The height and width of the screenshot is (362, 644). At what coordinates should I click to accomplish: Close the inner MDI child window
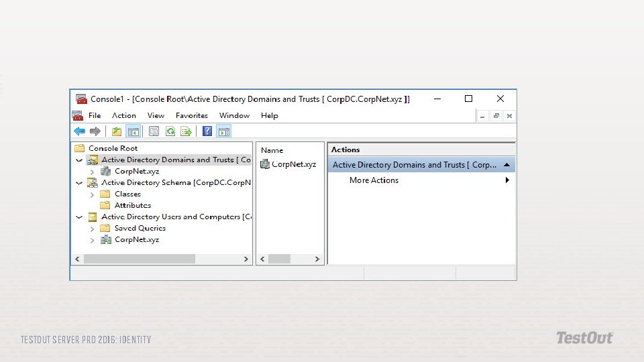pos(509,116)
